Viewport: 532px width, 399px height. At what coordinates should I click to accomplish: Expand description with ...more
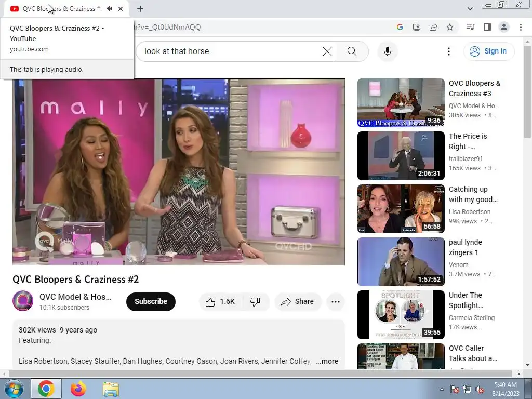point(327,361)
